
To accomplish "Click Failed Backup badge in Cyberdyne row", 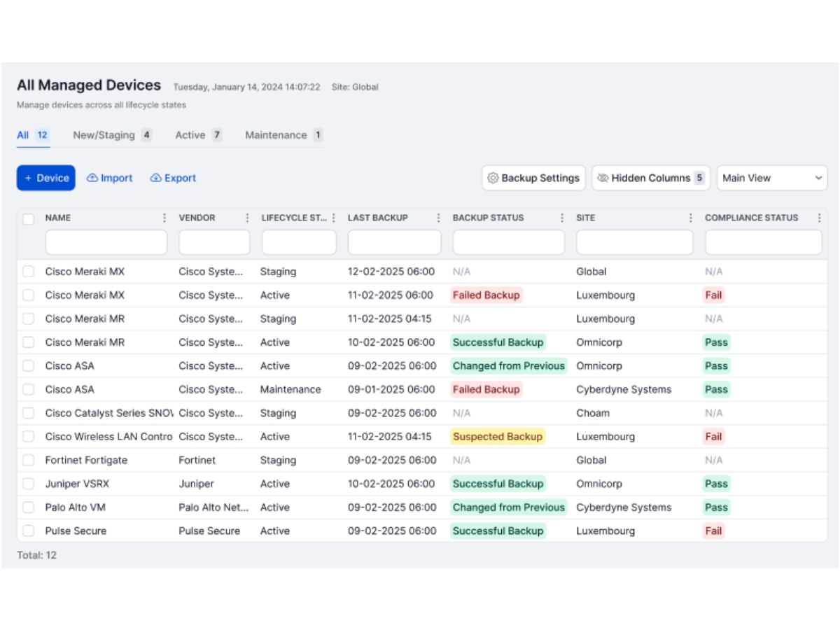I will tap(486, 389).
